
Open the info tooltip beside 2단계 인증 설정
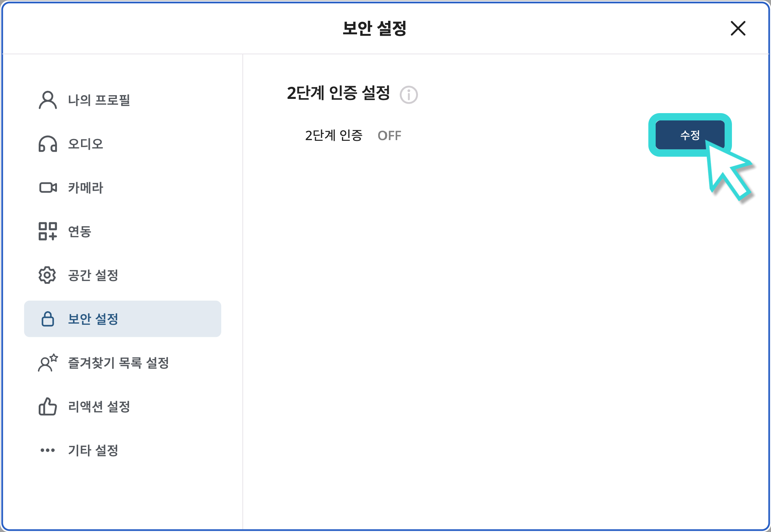(408, 95)
